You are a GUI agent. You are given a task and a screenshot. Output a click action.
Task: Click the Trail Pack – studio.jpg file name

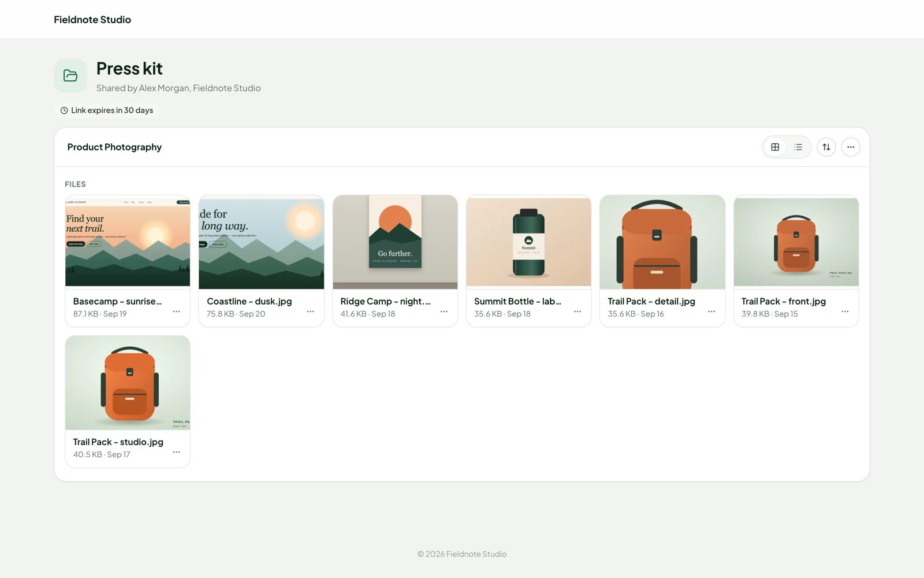tap(118, 442)
